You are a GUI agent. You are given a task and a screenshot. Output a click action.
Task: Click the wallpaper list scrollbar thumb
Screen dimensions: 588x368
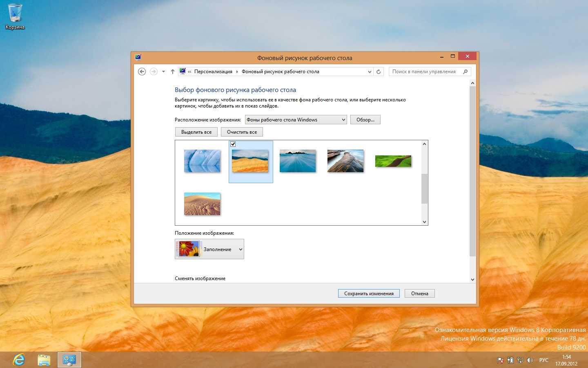(x=424, y=188)
